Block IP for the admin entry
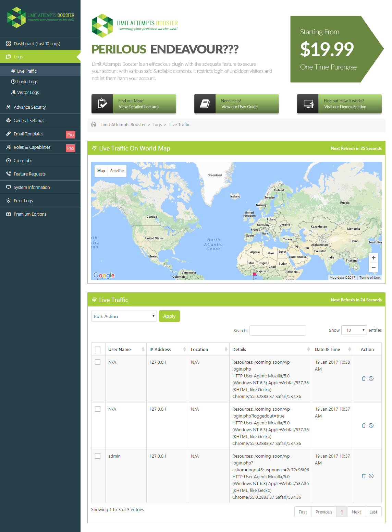This screenshot has height=532, width=392. (371, 476)
